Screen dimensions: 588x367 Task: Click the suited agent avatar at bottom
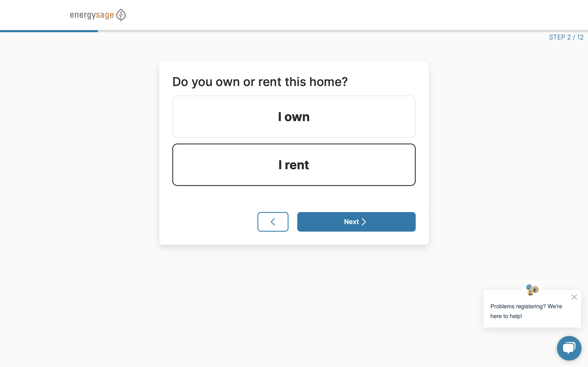coord(531,293)
